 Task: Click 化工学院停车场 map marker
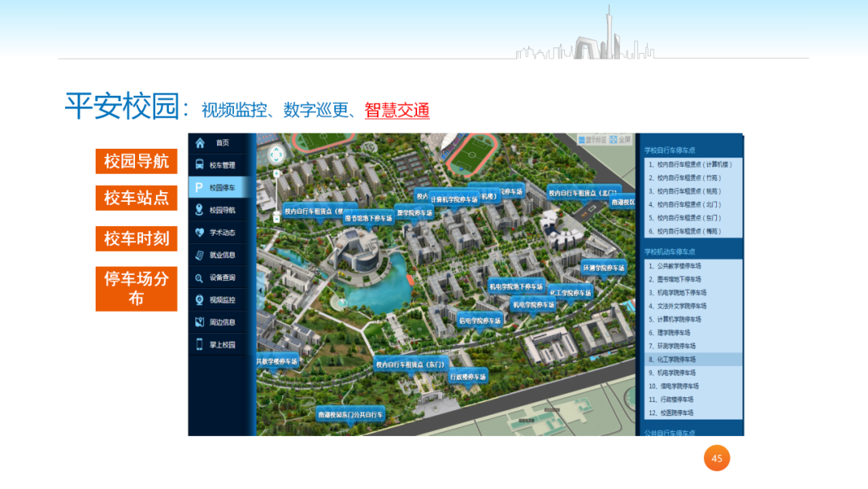[570, 293]
